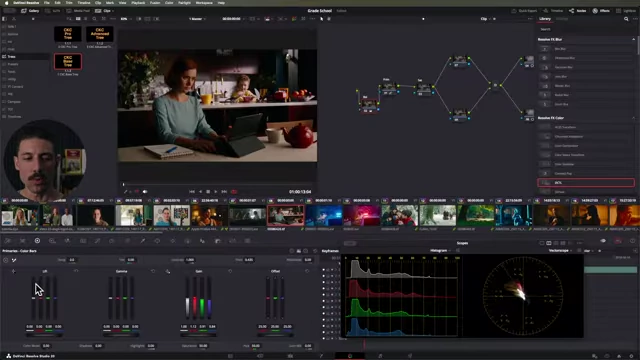Select the Trees album in gallery
This screenshot has height=360, width=640.
[x=24, y=56]
